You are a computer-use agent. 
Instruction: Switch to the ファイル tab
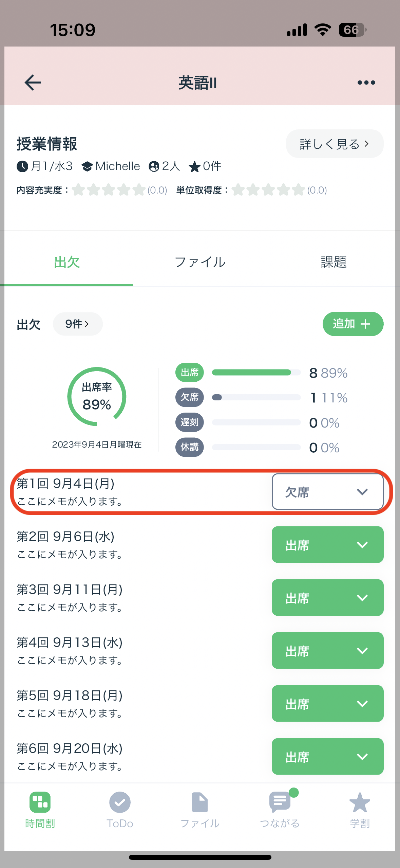(x=200, y=262)
